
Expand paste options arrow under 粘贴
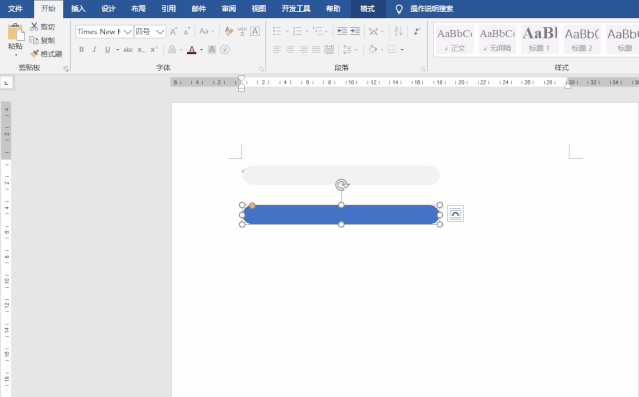pos(16,54)
